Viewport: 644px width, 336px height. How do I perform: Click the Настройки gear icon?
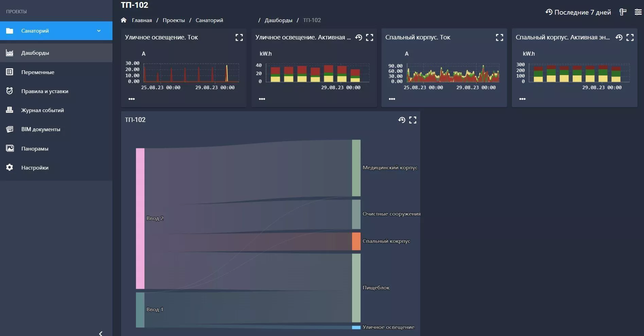point(10,167)
